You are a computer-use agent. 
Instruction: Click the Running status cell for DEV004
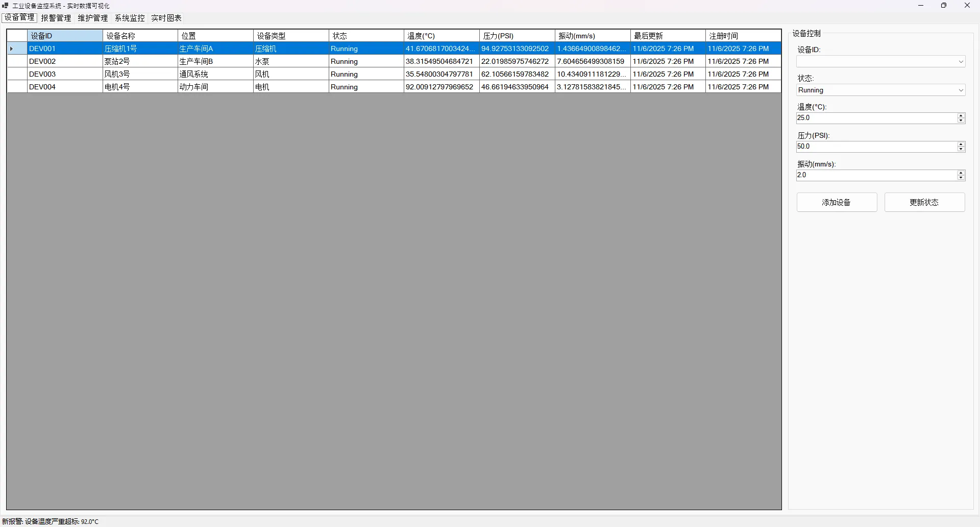pyautogui.click(x=366, y=87)
